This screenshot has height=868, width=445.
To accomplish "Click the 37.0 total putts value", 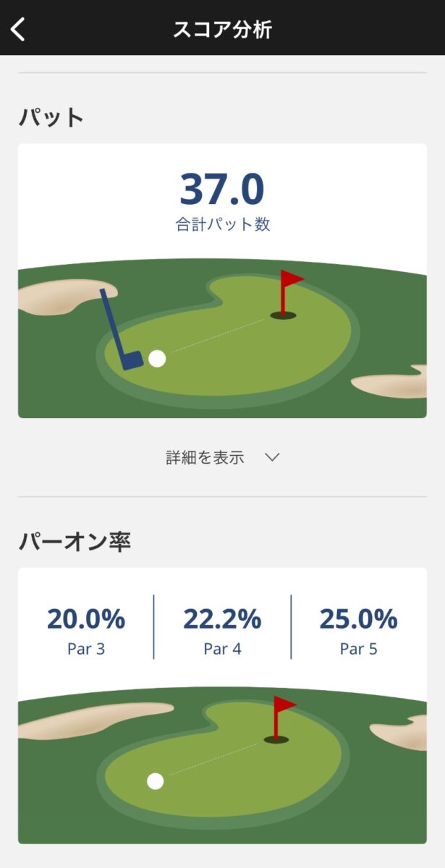I will (222, 190).
